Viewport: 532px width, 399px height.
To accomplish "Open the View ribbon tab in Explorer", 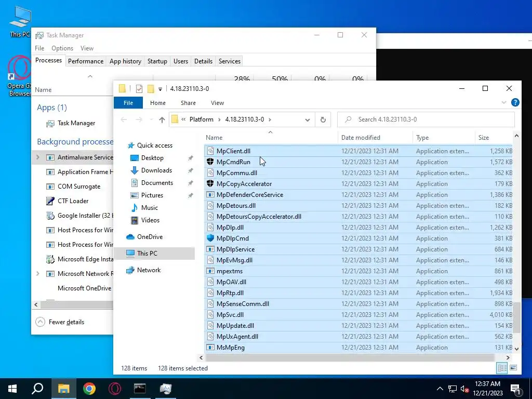I will pyautogui.click(x=217, y=103).
